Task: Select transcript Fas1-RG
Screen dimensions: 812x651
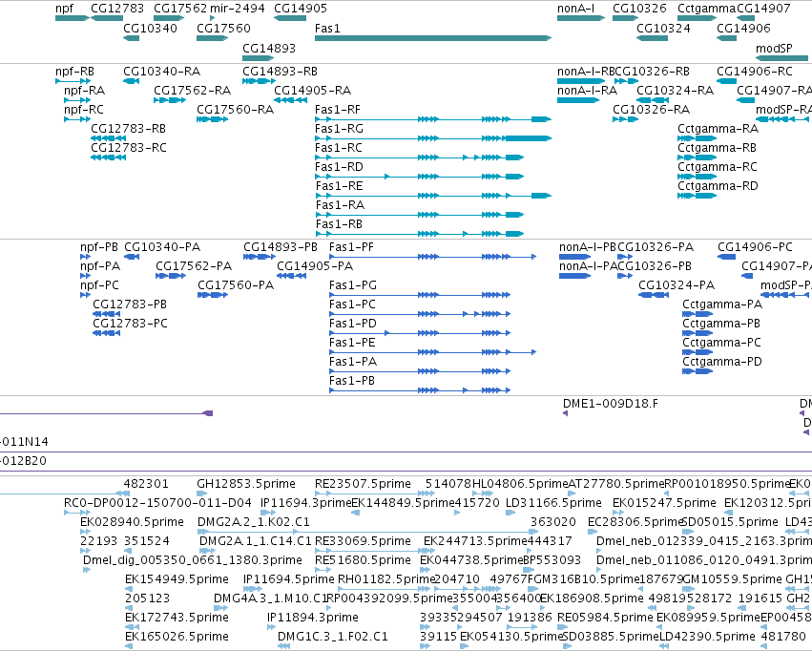Action: click(433, 138)
